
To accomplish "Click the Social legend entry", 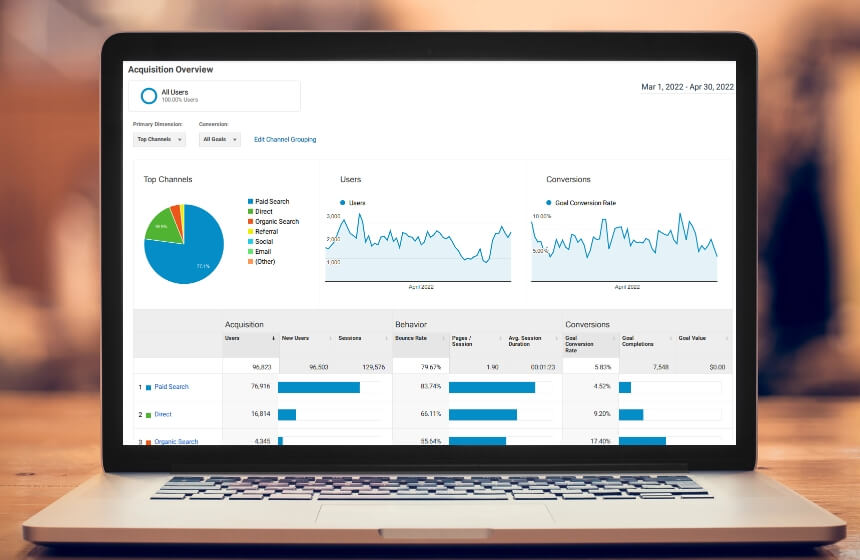I will [261, 241].
